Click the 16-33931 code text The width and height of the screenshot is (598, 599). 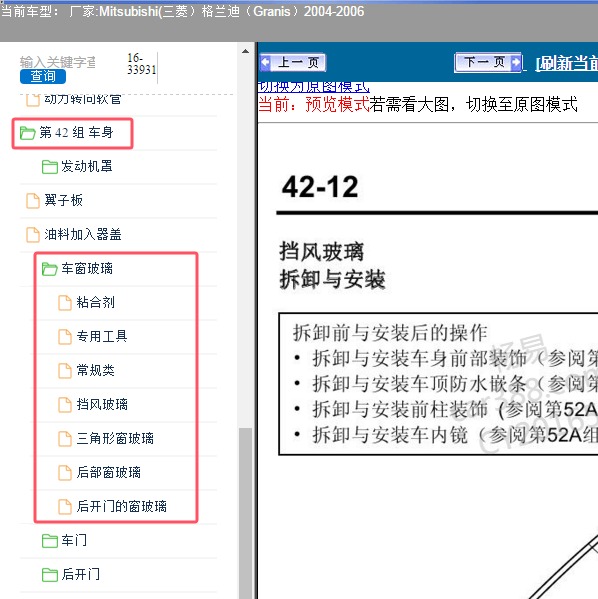point(141,64)
